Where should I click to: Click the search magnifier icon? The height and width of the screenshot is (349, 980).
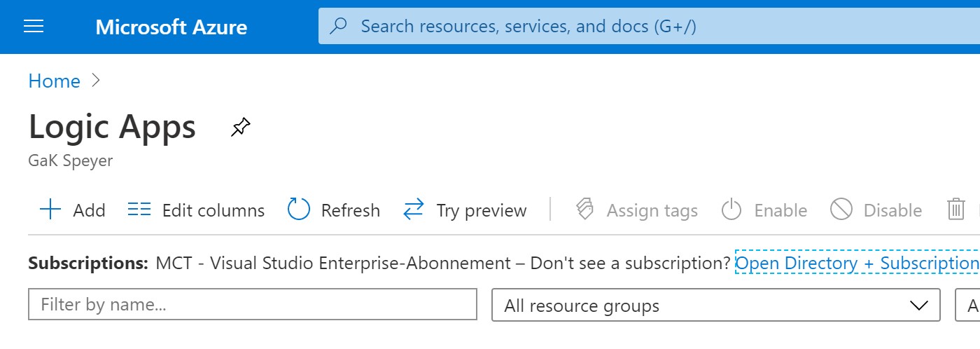[x=339, y=27]
